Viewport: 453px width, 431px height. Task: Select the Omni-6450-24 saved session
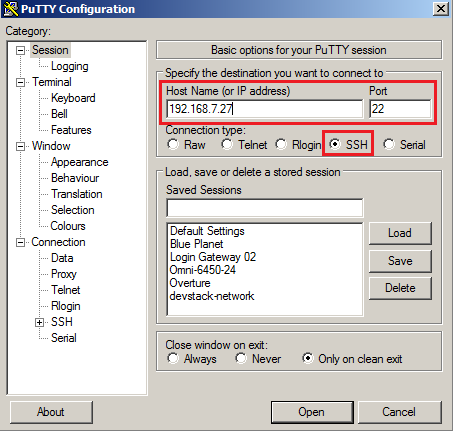[202, 270]
